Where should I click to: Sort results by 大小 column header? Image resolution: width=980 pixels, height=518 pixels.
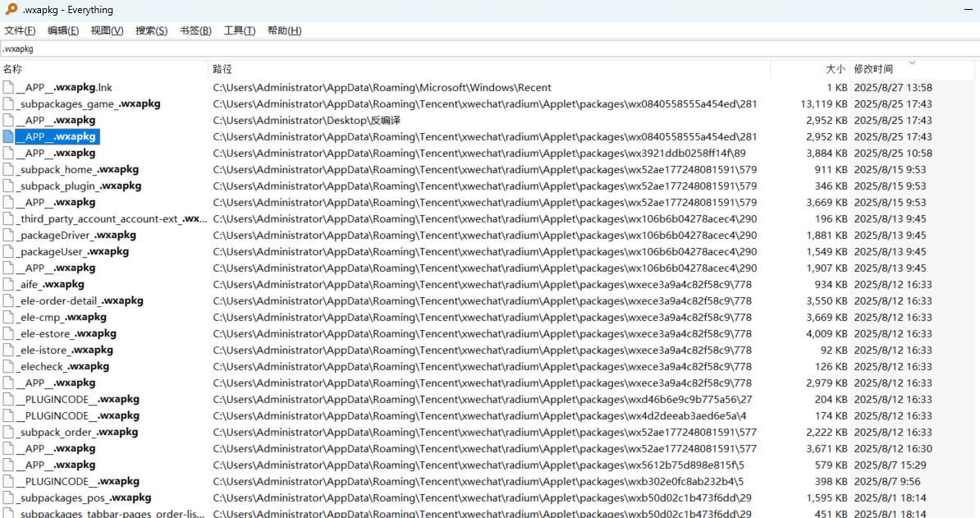point(835,70)
